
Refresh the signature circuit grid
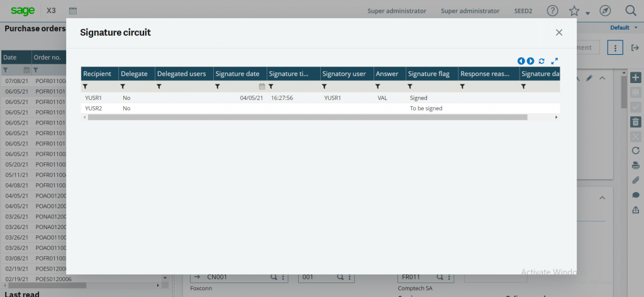541,61
